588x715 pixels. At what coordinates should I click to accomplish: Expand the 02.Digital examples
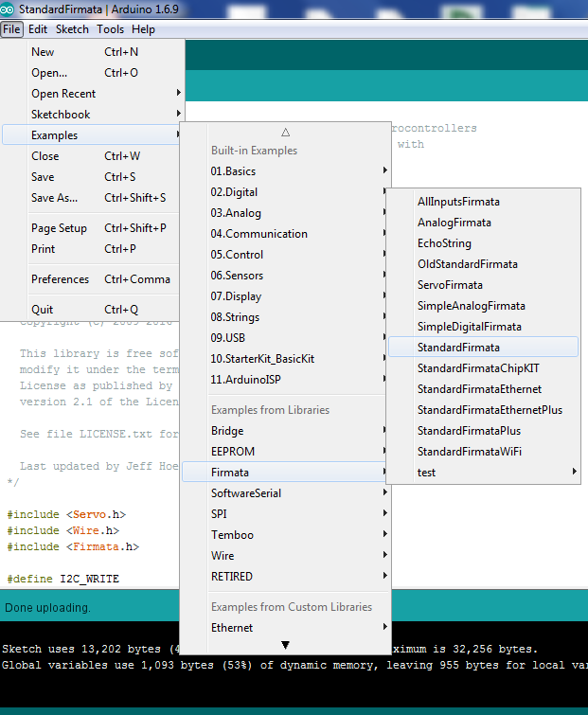click(x=285, y=192)
